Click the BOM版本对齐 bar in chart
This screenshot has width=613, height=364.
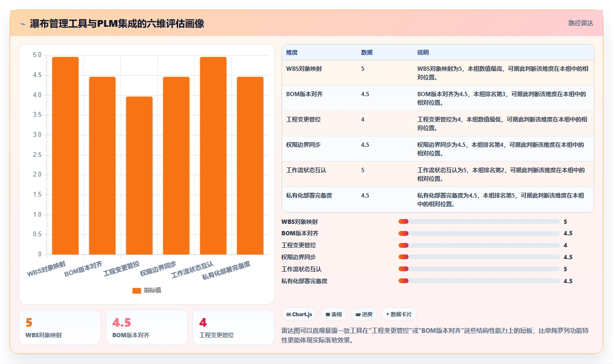click(x=102, y=165)
